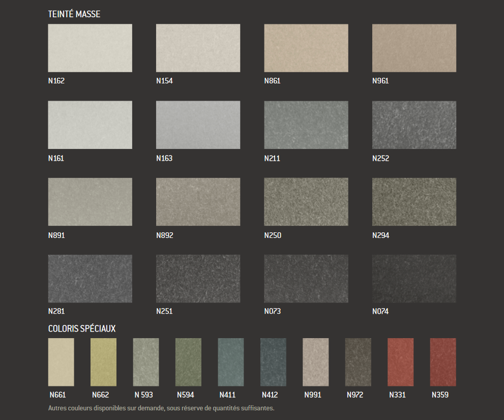Click the N411 label text
504x420 pixels.
(x=227, y=395)
